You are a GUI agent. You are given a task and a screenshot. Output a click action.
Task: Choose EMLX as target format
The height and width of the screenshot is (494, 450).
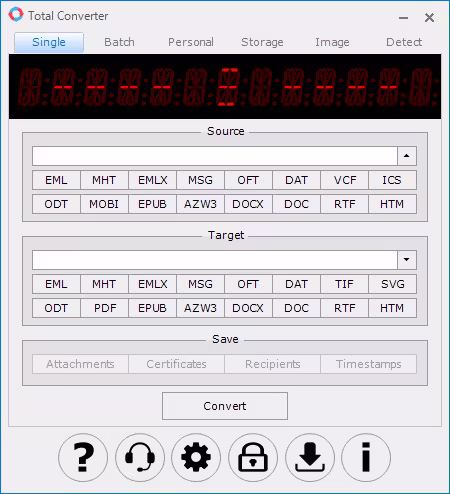(152, 284)
